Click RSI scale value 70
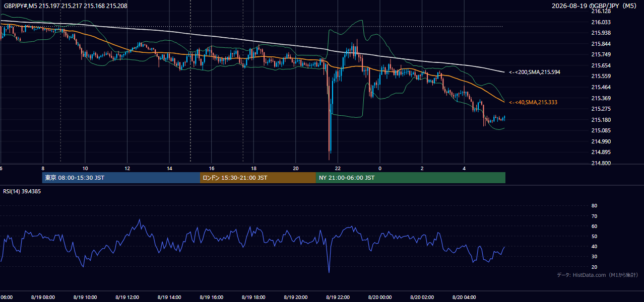The image size is (644, 302). [594, 216]
